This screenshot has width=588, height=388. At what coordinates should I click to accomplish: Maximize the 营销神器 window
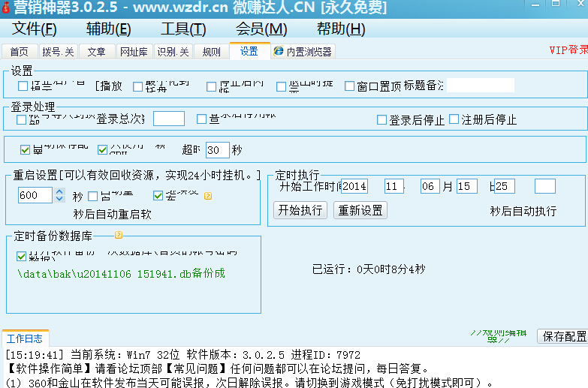tap(556, 4)
